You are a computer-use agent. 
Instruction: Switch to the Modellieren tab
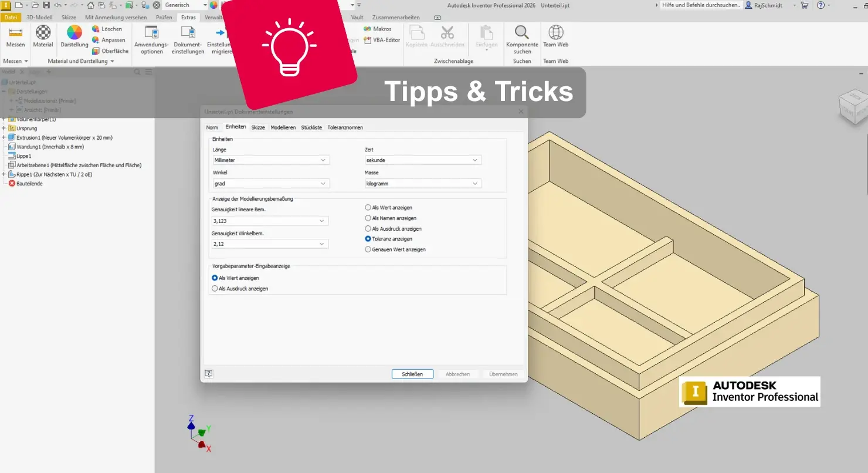[283, 127]
